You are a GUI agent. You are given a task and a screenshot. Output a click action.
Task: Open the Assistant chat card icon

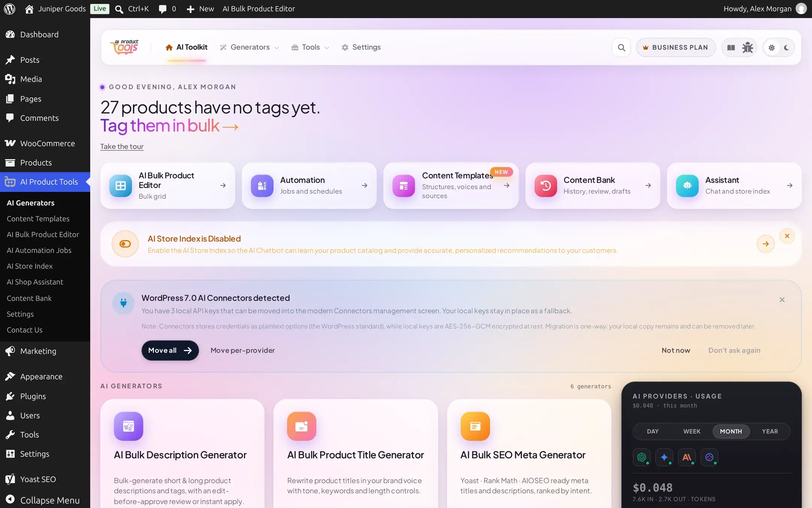coord(687,186)
